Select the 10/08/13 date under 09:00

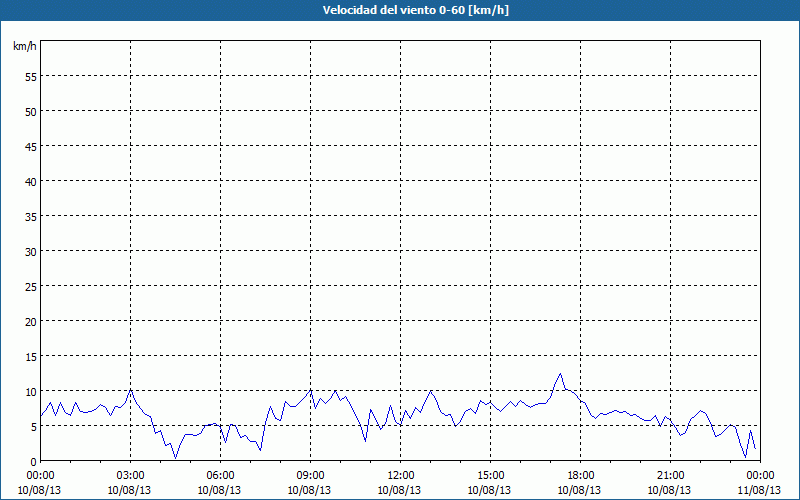pyautogui.click(x=309, y=490)
